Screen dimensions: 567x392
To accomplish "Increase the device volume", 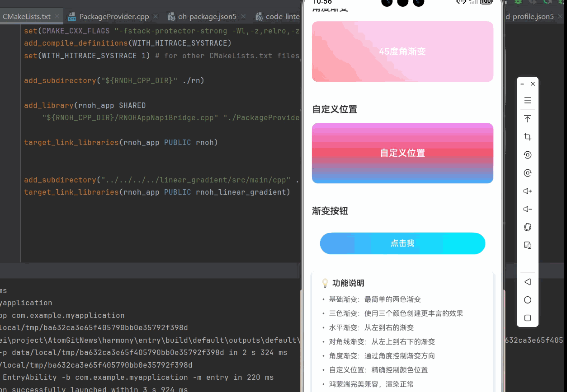I will click(528, 191).
